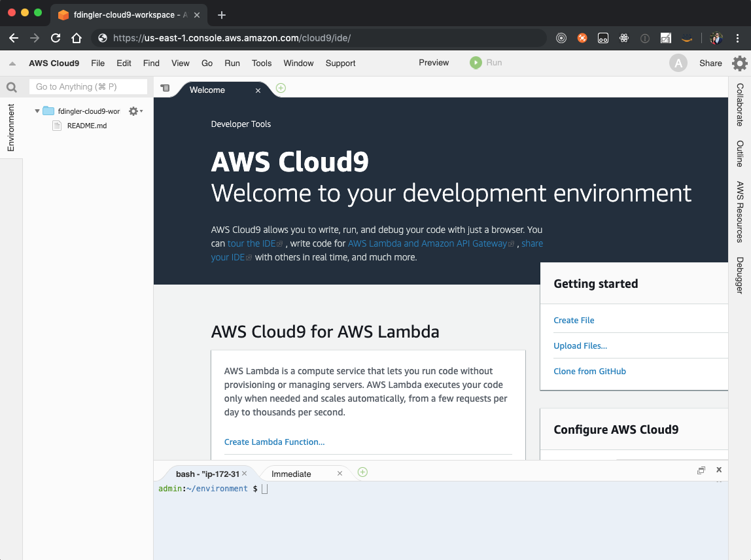Screen dimensions: 751x560
Task: Open the Find menu
Action: (151, 63)
